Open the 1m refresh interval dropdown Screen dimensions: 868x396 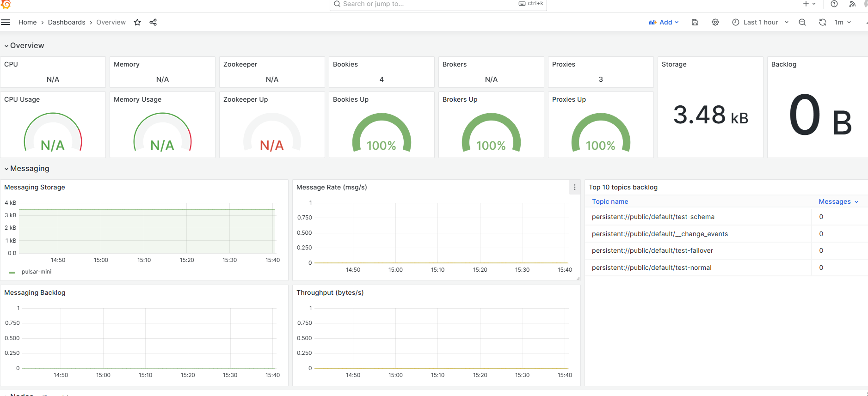[x=843, y=22]
